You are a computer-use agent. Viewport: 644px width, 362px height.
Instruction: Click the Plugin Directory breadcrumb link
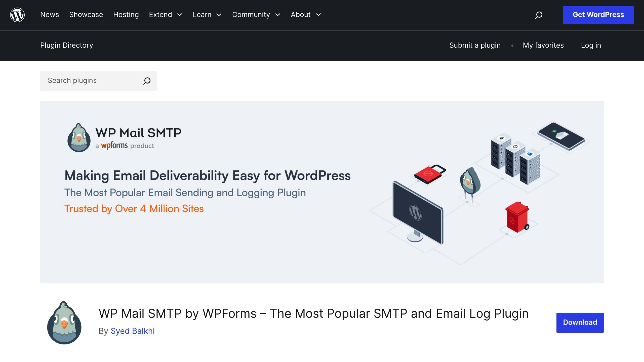tap(67, 45)
